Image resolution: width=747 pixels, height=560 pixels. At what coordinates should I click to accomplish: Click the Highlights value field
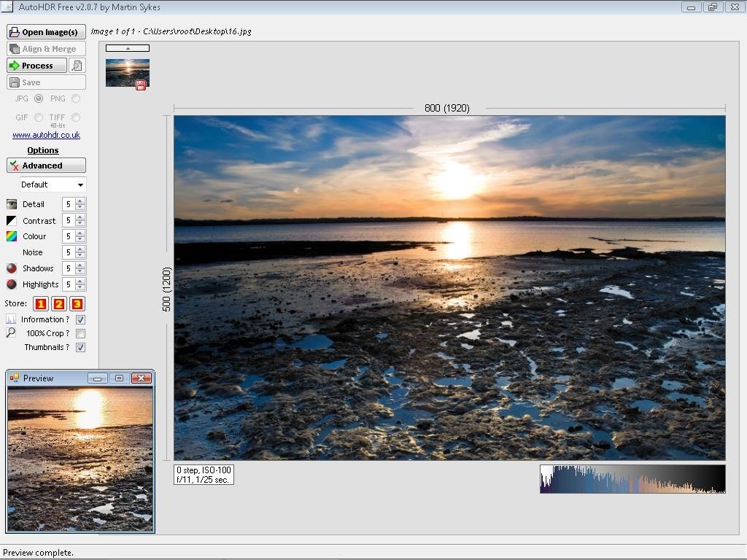coord(69,284)
